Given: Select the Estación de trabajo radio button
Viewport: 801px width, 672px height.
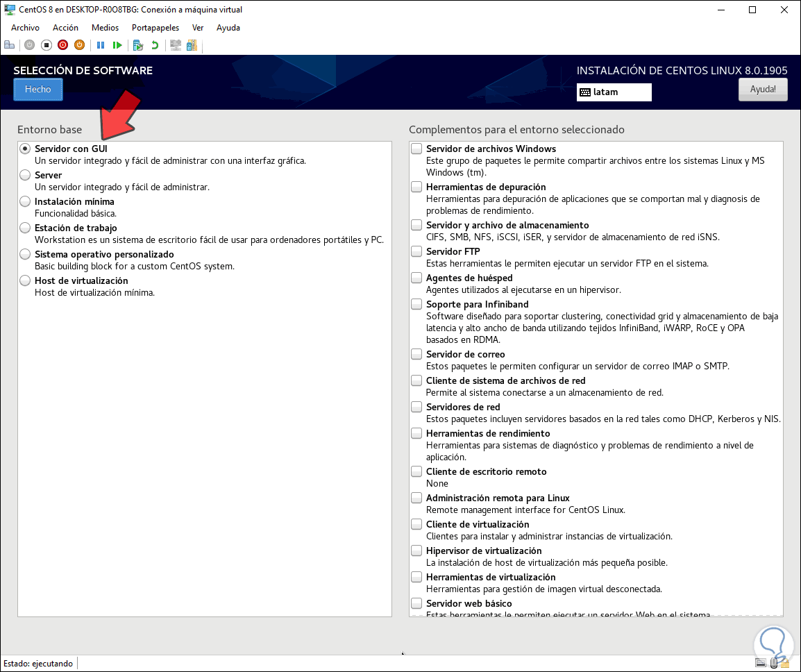Looking at the screenshot, I should pos(25,228).
